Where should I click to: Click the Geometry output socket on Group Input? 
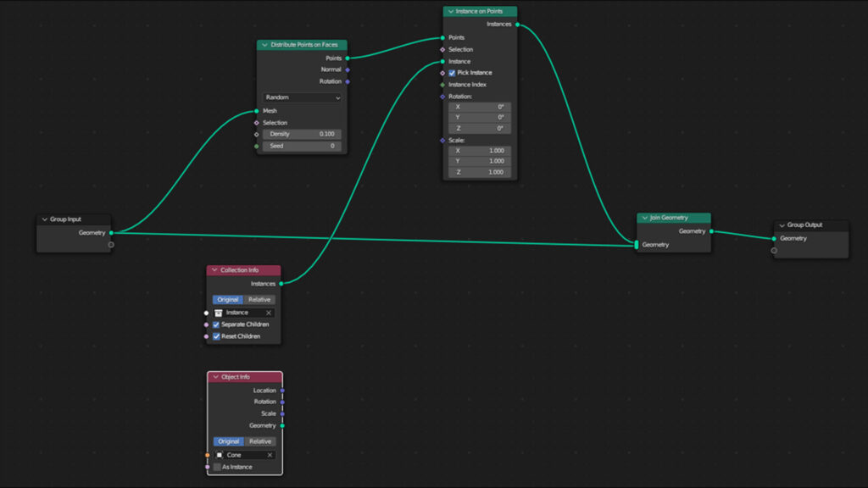[111, 233]
